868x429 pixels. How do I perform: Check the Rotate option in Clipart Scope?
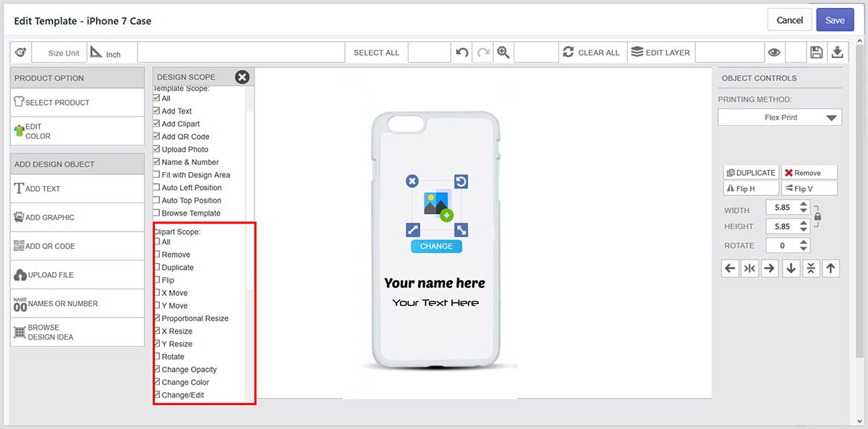pyautogui.click(x=156, y=357)
